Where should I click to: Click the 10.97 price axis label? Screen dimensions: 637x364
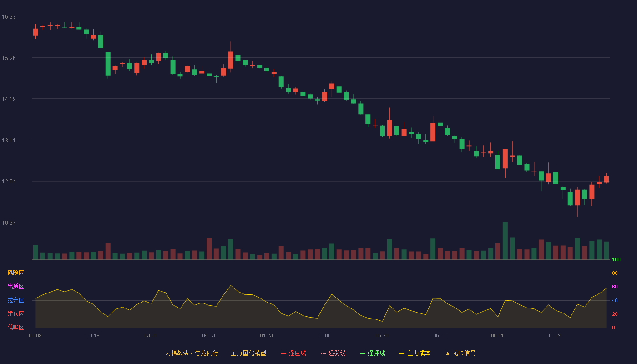click(x=9, y=223)
